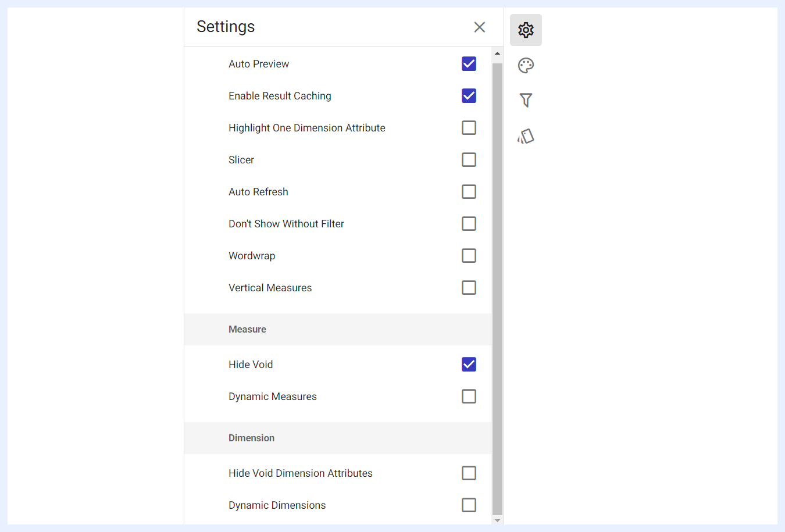785x532 pixels.
Task: Click the scrollbar down arrow
Action: pyautogui.click(x=497, y=520)
